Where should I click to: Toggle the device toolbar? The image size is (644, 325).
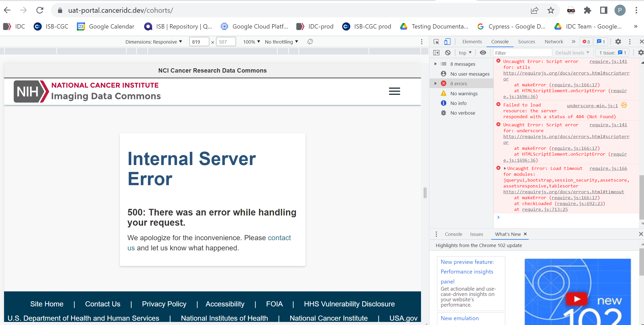tap(447, 42)
